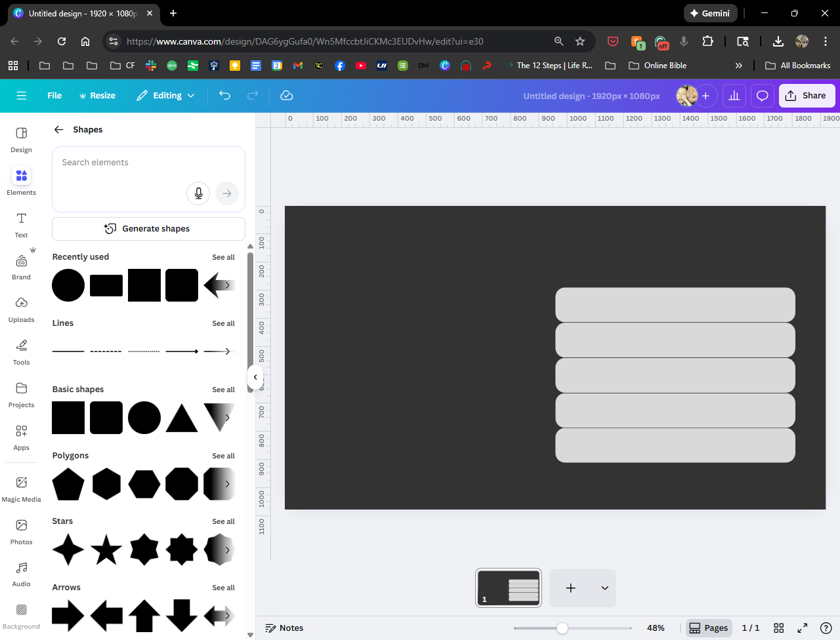Open grid view of pages

click(778, 628)
